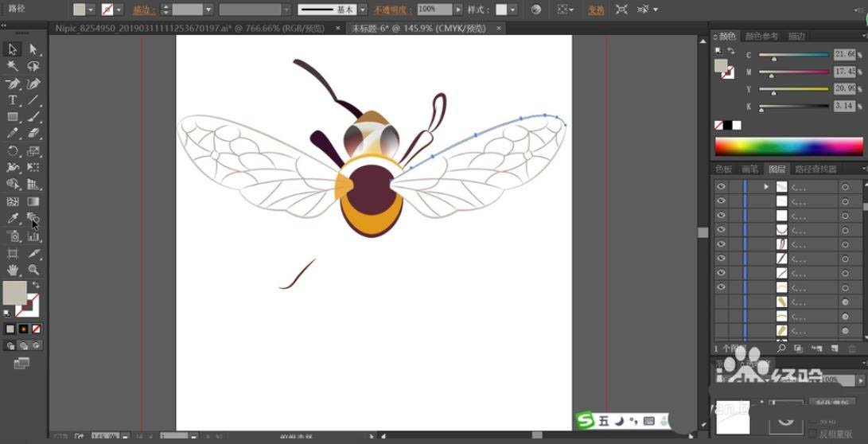The height and width of the screenshot is (444, 868).
Task: Choose the Eyedropper tool
Action: click(x=13, y=218)
